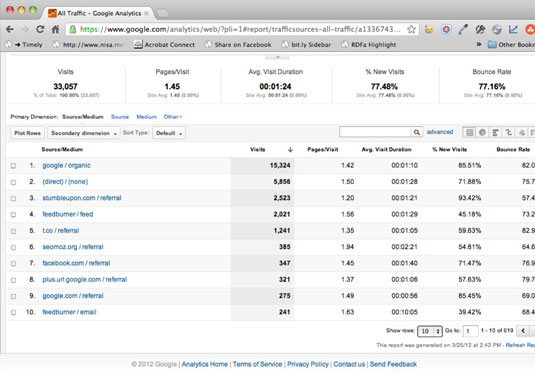Click the wrench tools extension icon

(480, 29)
